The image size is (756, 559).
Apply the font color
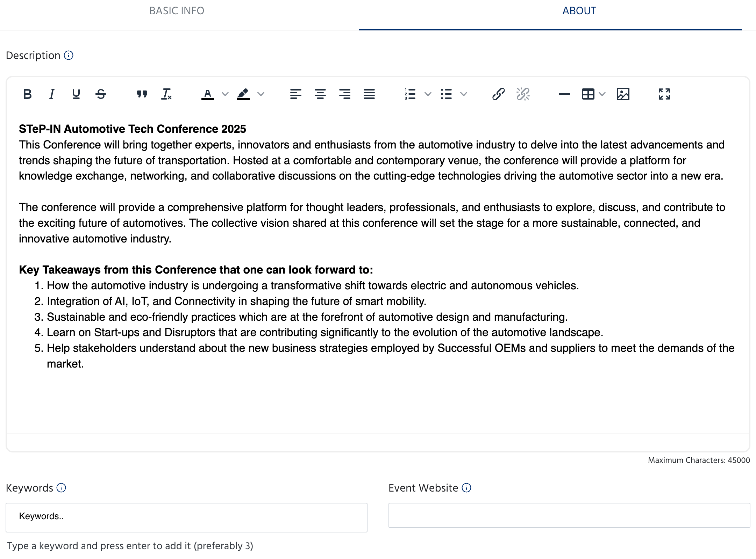(x=207, y=94)
